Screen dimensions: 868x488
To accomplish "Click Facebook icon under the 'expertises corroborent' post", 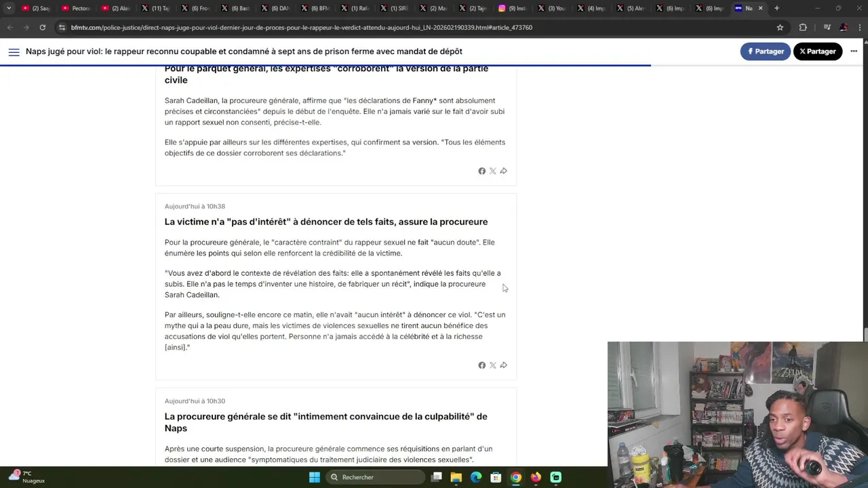I will pyautogui.click(x=482, y=171).
